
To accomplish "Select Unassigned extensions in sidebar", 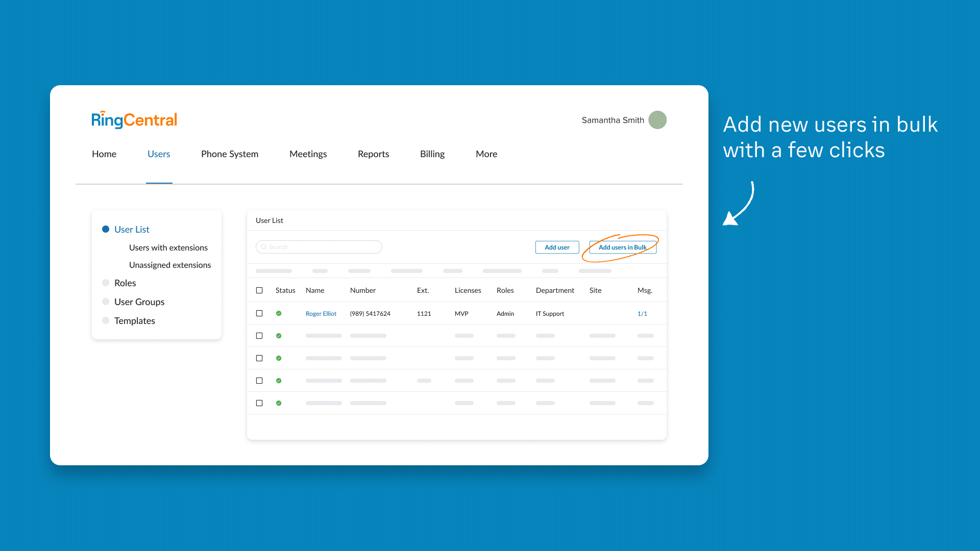I will 169,265.
